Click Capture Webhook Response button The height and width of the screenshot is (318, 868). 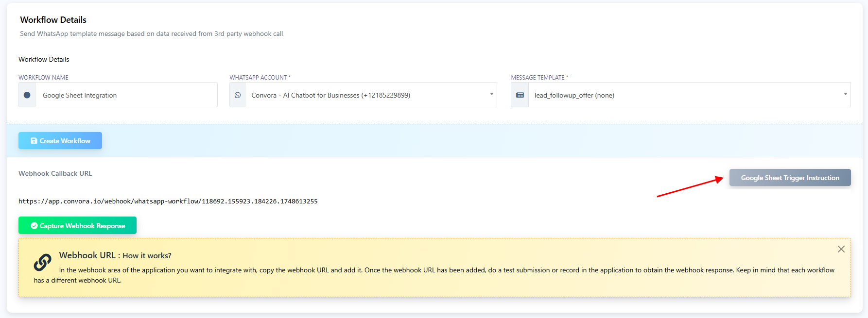pyautogui.click(x=77, y=226)
